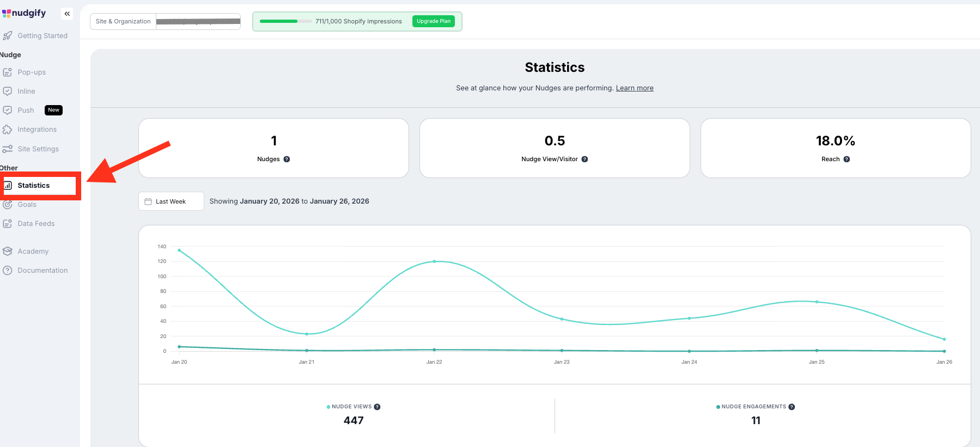Open Documentation
This screenshot has height=447, width=980.
[x=42, y=271]
